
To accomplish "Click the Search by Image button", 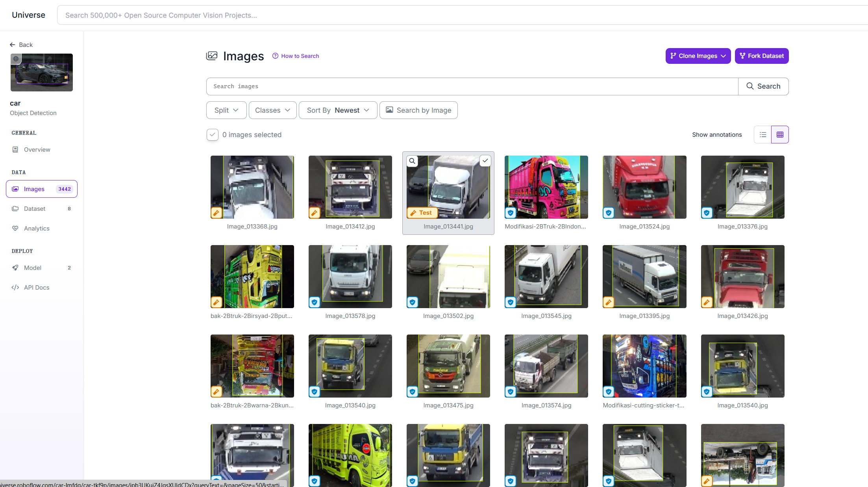I will (418, 110).
